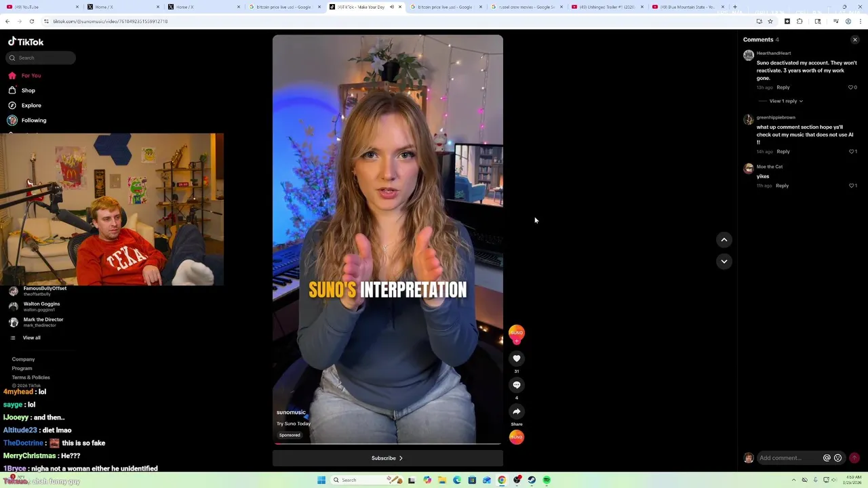868x488 pixels.
Task: Open Chrome from the taskbar
Action: click(x=502, y=480)
